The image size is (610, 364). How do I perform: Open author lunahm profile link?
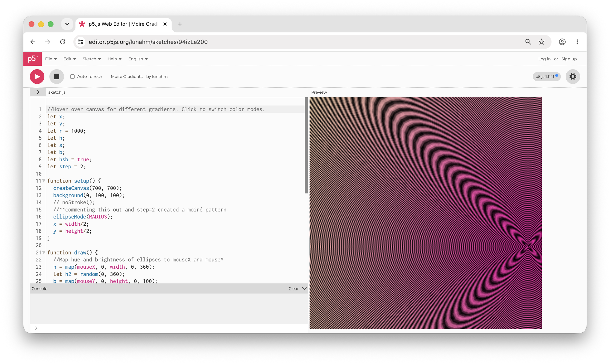[160, 77]
